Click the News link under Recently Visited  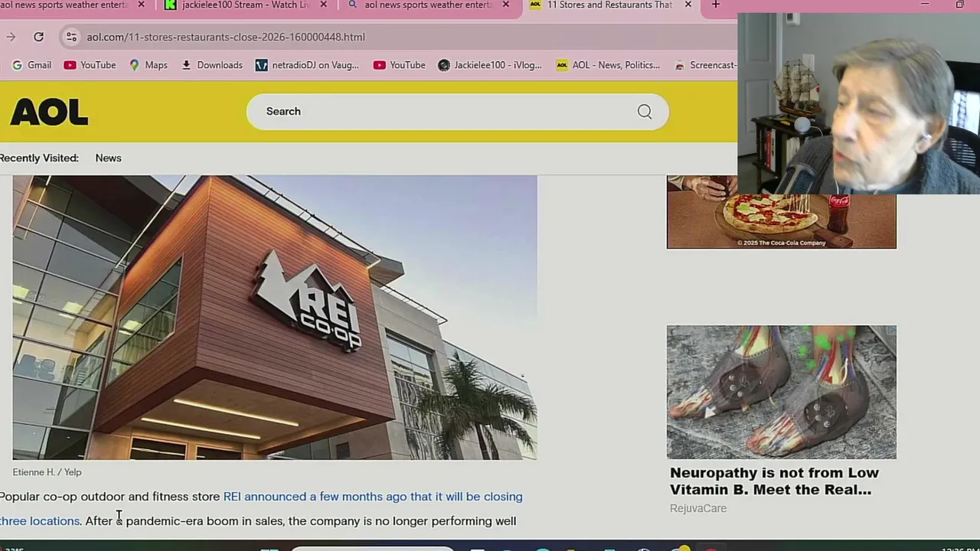[x=108, y=158]
